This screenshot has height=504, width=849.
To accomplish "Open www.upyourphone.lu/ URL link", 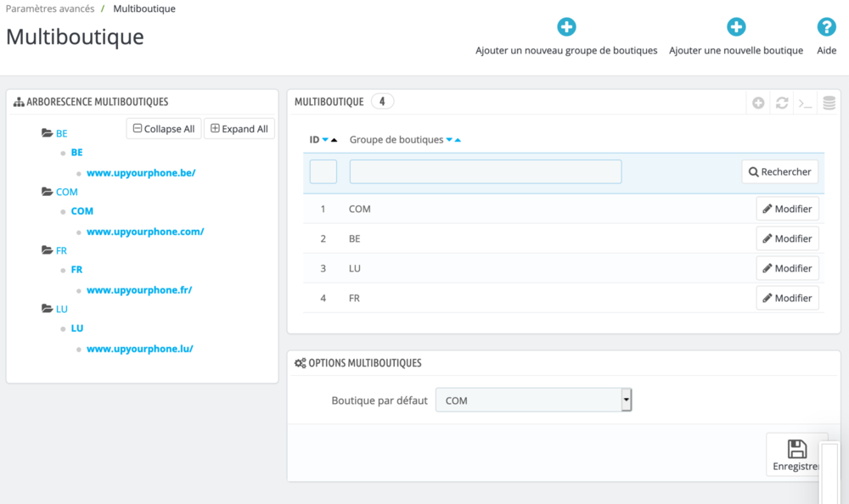I will pos(140,348).
